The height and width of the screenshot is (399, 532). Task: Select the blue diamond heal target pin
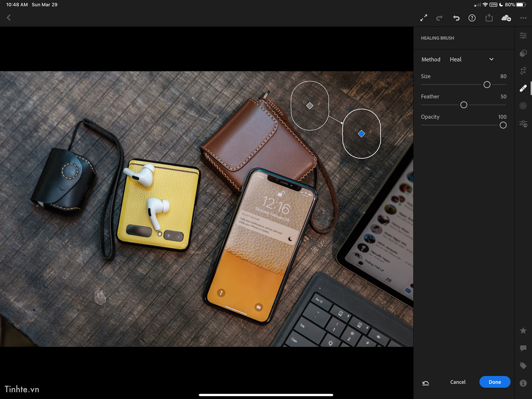(361, 134)
